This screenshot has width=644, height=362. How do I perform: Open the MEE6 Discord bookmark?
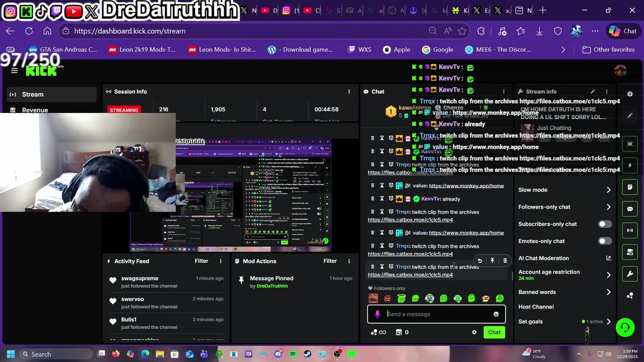498,50
